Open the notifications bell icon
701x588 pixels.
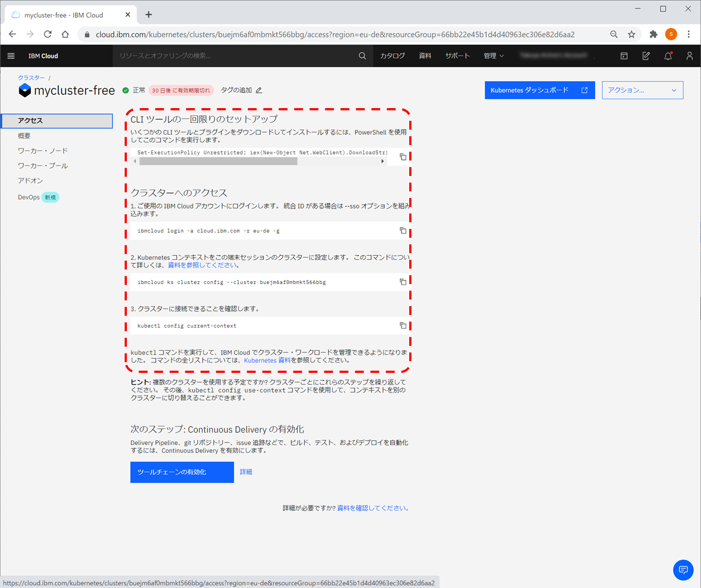[668, 56]
